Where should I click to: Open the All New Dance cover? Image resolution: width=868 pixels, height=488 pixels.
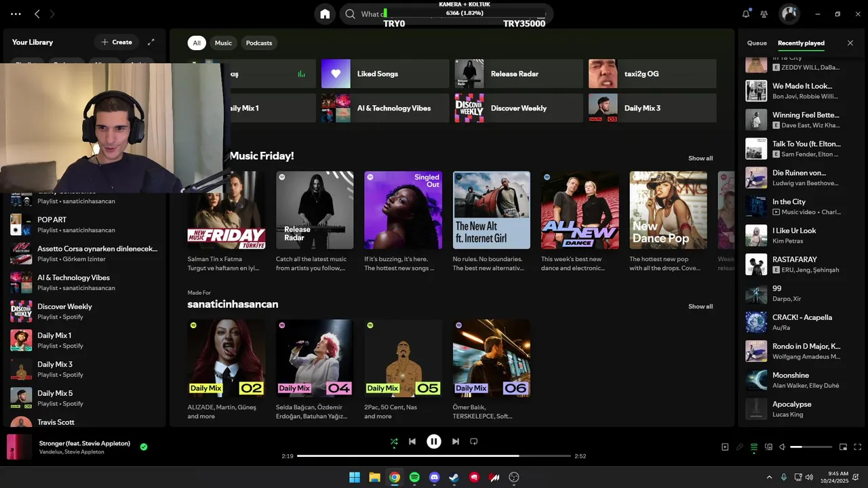[x=580, y=210]
